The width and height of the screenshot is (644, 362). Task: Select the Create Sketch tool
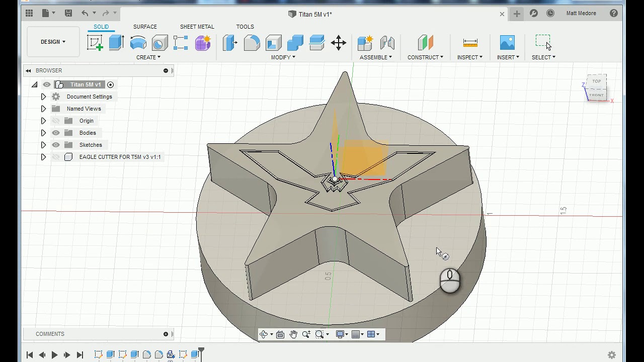point(95,43)
